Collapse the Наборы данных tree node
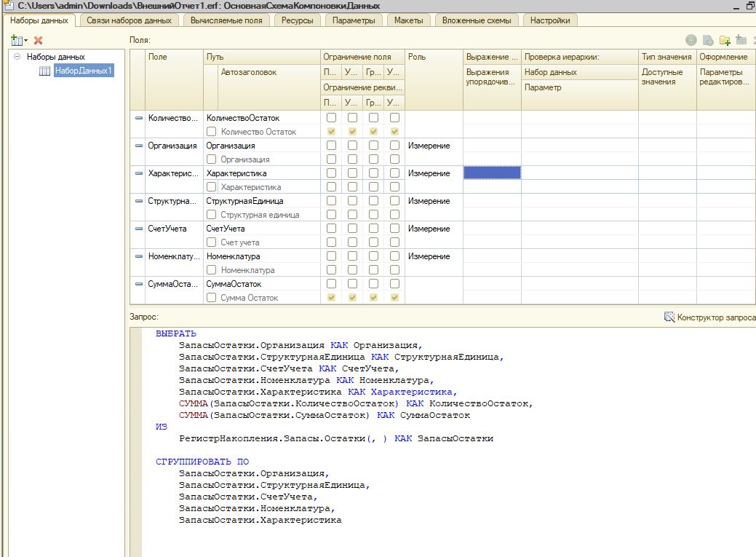The width and height of the screenshot is (756, 557). point(17,57)
